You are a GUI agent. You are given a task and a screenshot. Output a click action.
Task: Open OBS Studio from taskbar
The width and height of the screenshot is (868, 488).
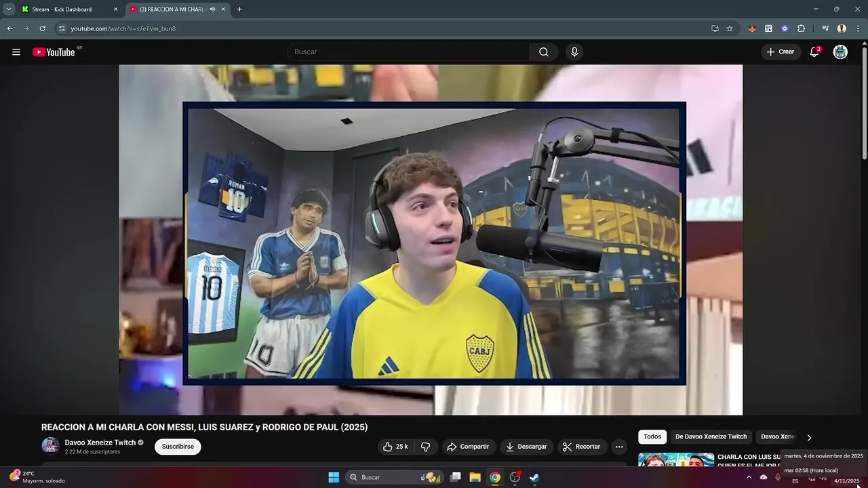point(515,477)
